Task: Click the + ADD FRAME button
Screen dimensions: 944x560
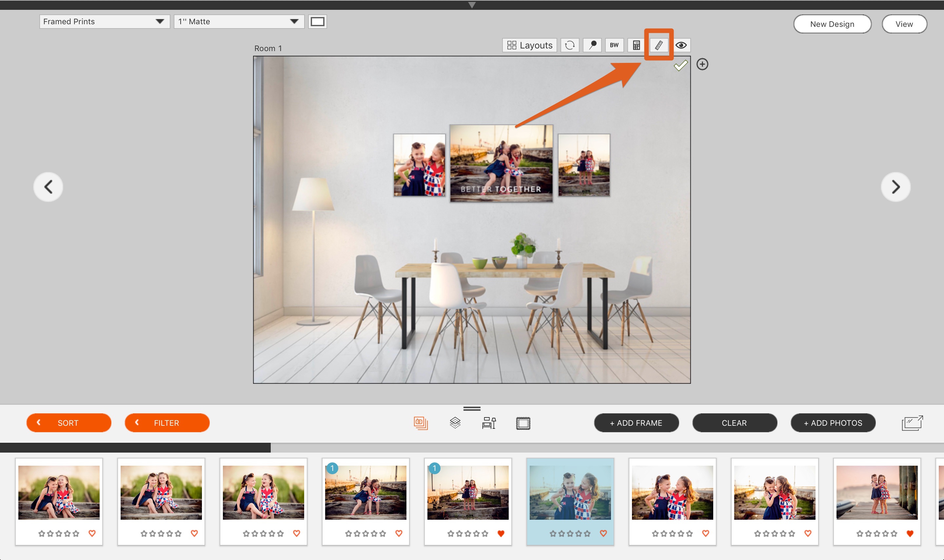Action: [x=636, y=423]
